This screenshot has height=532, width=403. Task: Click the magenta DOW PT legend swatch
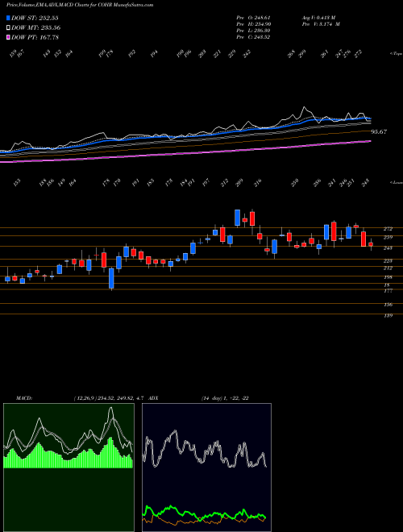pyautogui.click(x=9, y=37)
